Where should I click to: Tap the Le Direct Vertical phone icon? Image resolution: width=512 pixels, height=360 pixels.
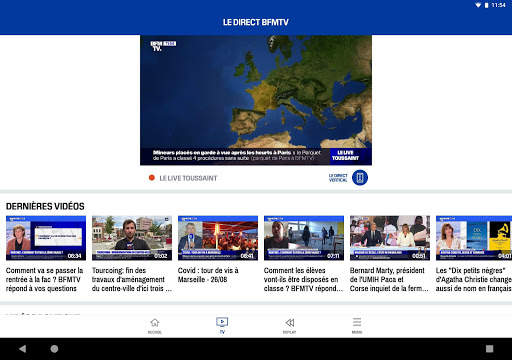360,177
